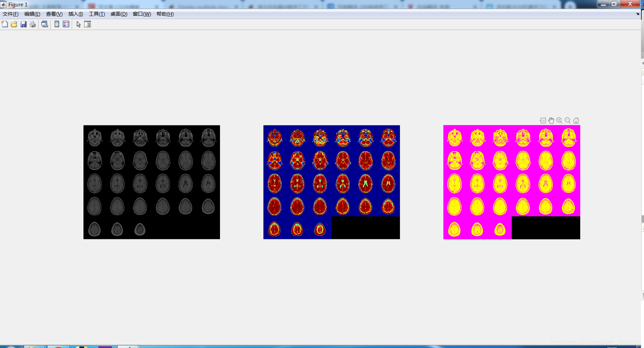This screenshot has height=348, width=644.
Task: Save the figure using the floppy icon
Action: (23, 24)
